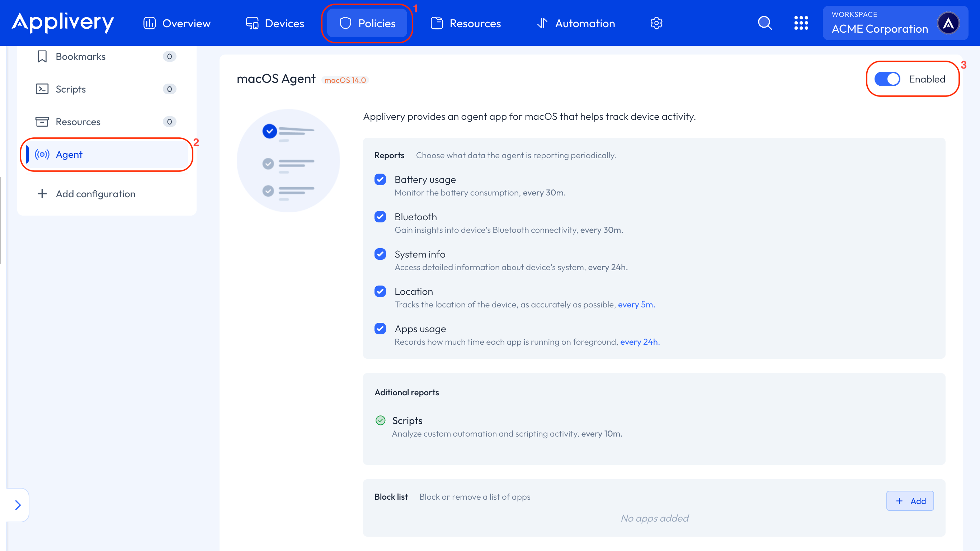Disable the Location report checkbox

[380, 291]
